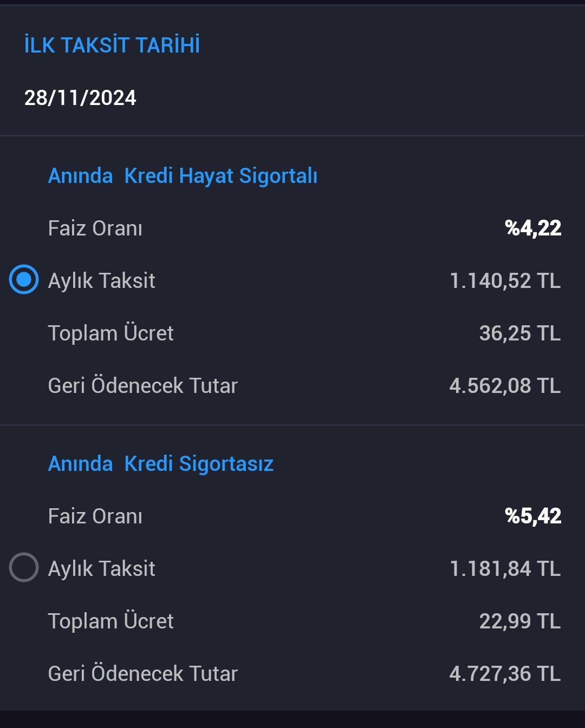Tap the first installment date 28/11/2024
This screenshot has height=728, width=585.
pos(80,98)
